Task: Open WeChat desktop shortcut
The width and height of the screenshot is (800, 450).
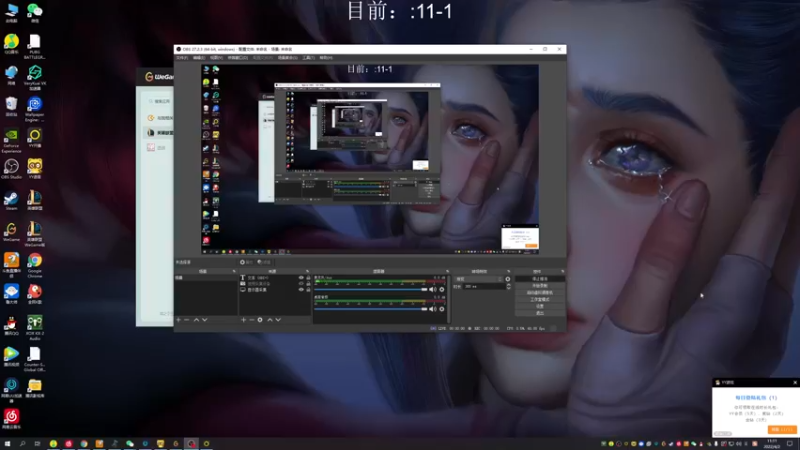Action: 34,12
